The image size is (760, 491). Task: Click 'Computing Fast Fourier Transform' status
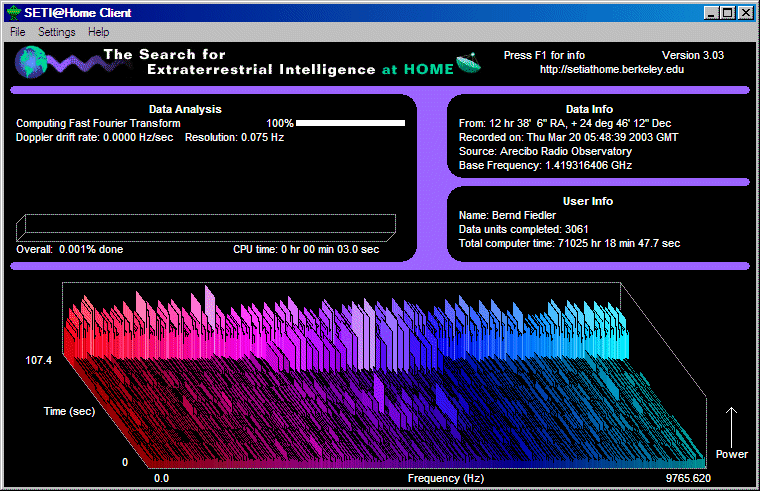98,123
